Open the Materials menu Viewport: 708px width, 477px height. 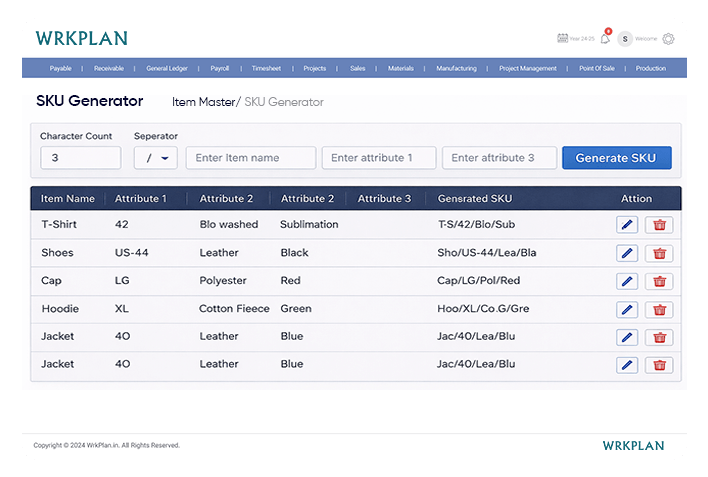(x=401, y=68)
